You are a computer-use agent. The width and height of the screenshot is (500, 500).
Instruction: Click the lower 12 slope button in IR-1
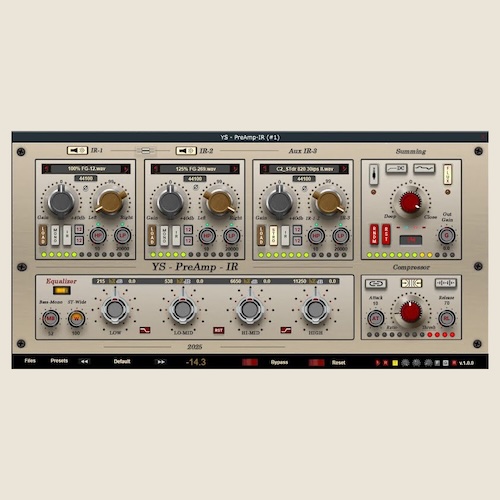[79, 240]
